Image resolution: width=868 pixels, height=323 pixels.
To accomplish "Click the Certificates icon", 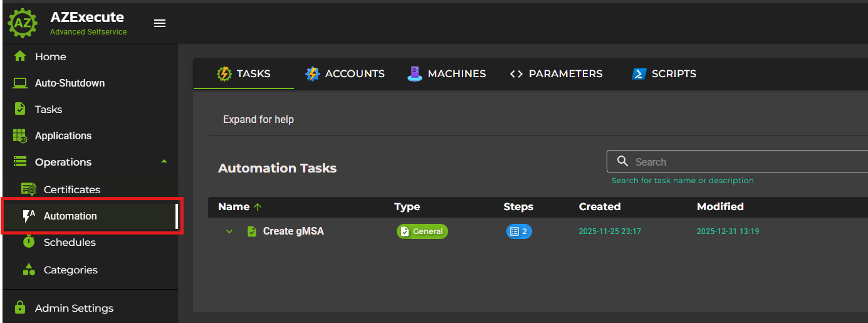I will [29, 189].
